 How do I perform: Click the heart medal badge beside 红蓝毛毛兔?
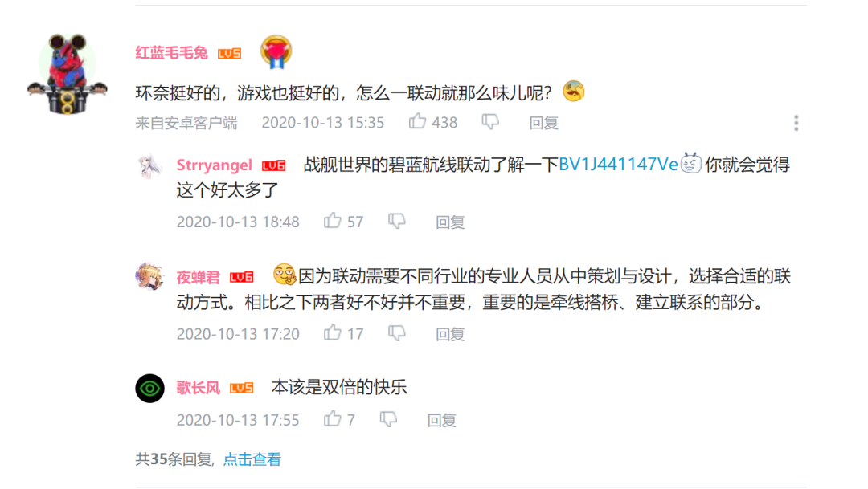pyautogui.click(x=276, y=52)
